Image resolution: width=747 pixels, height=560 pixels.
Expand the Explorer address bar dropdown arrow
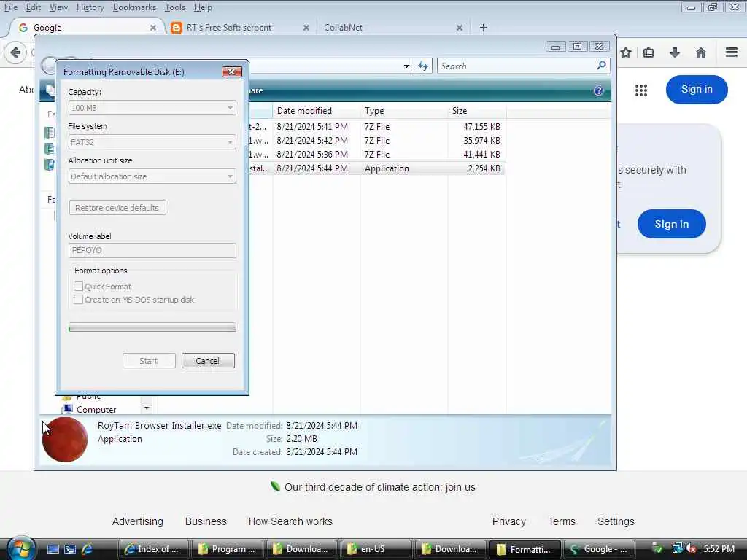tap(406, 66)
